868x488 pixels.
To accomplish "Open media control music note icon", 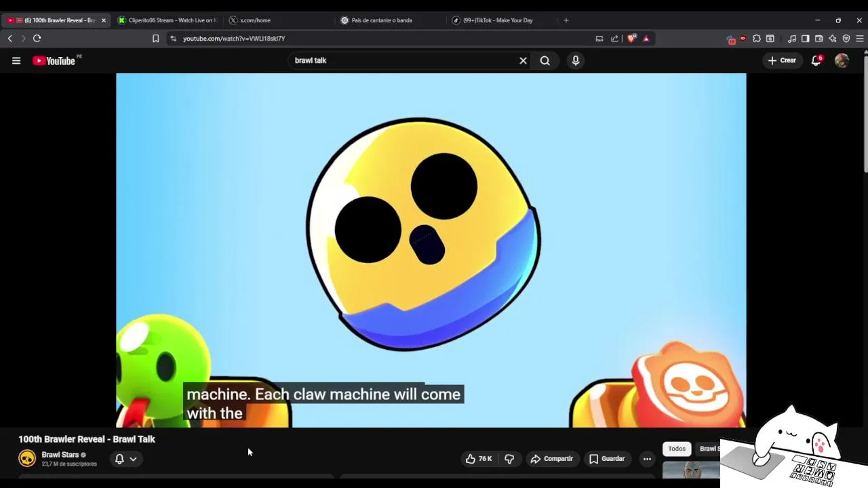I will click(791, 39).
